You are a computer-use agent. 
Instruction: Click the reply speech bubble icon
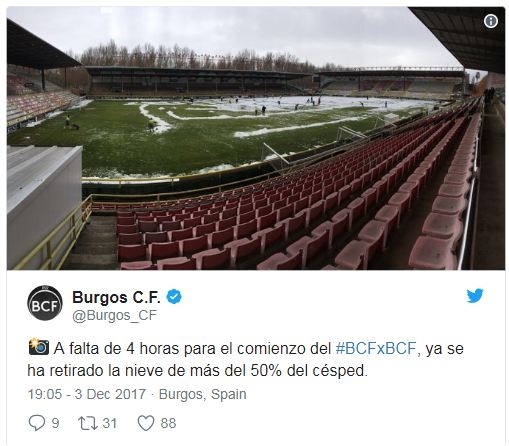36,423
